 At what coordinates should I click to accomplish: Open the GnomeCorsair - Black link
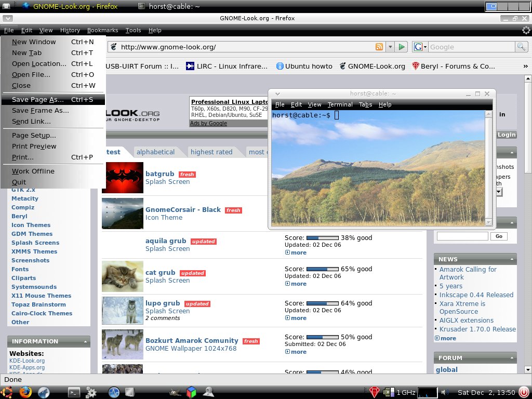click(183, 210)
